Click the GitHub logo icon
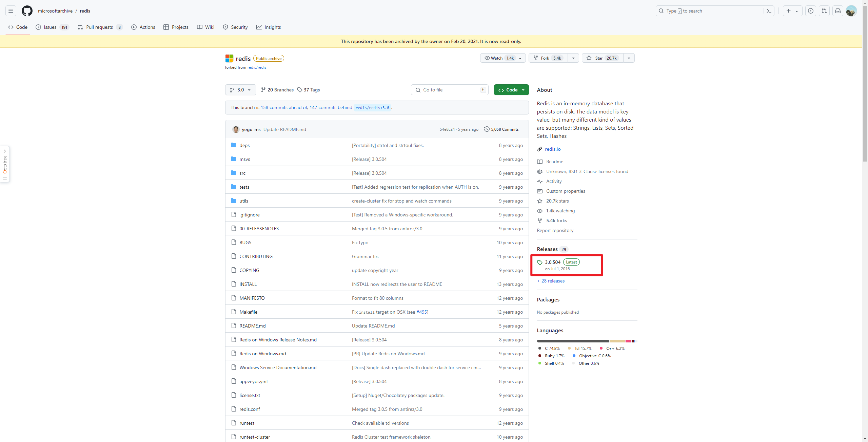 [x=27, y=11]
